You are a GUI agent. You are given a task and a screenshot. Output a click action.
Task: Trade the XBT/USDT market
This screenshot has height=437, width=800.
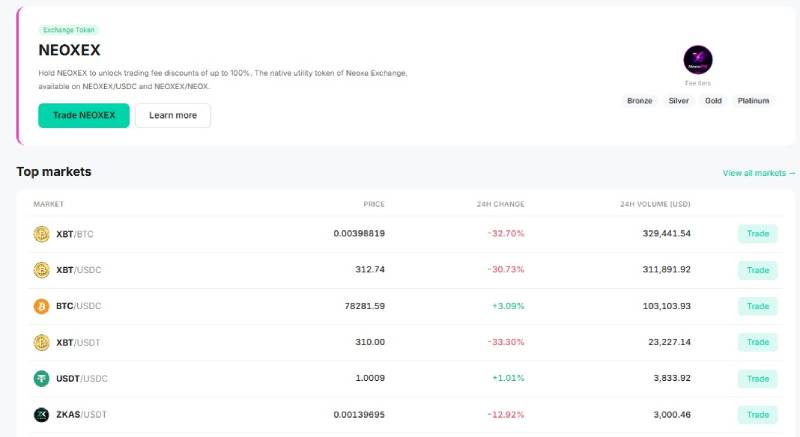pyautogui.click(x=758, y=342)
